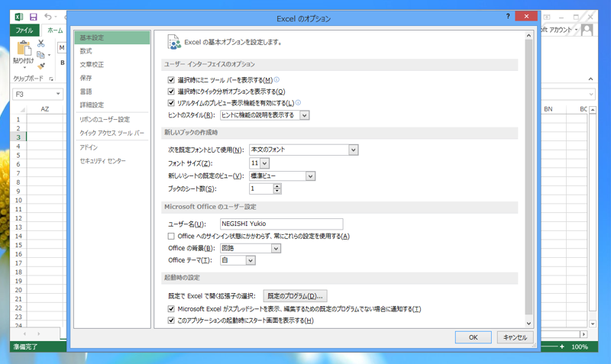
Task: Click the Excel application icon in title bar
Action: point(18,17)
